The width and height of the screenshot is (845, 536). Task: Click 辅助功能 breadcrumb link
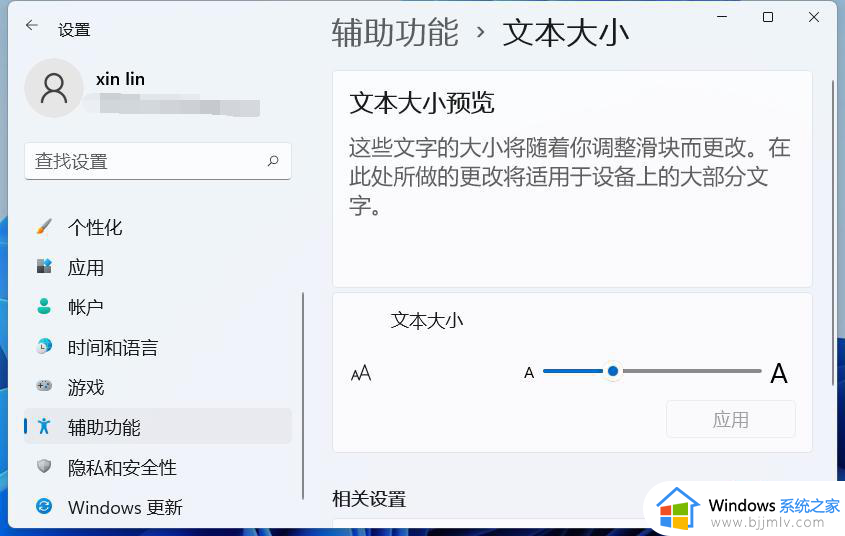tap(395, 32)
